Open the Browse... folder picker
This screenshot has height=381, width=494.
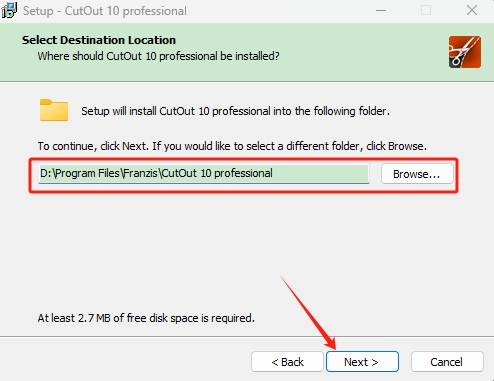point(417,174)
